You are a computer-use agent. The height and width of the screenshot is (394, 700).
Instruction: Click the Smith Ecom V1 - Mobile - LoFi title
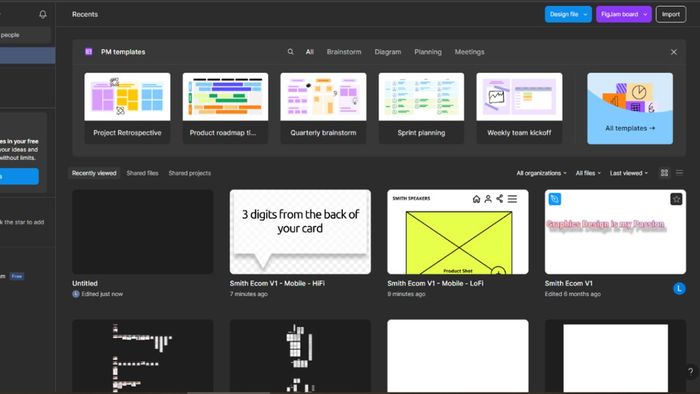pyautogui.click(x=435, y=283)
